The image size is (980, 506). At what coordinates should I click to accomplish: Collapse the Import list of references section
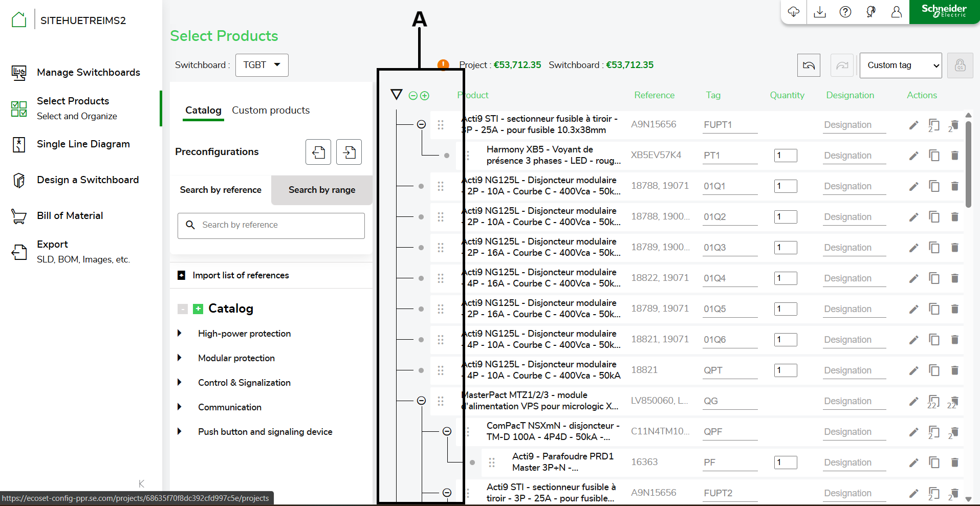(181, 275)
